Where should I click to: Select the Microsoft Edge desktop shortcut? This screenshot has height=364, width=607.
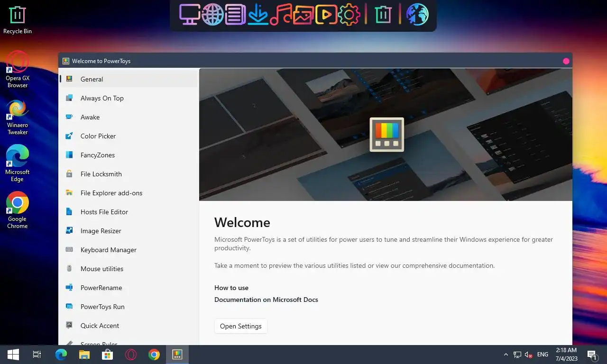coord(18,164)
